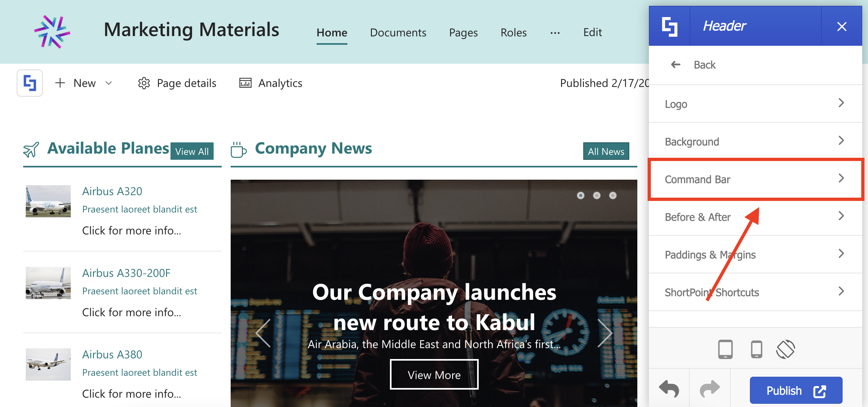Select the first carousel slide dot
This screenshot has height=407, width=868.
(580, 195)
